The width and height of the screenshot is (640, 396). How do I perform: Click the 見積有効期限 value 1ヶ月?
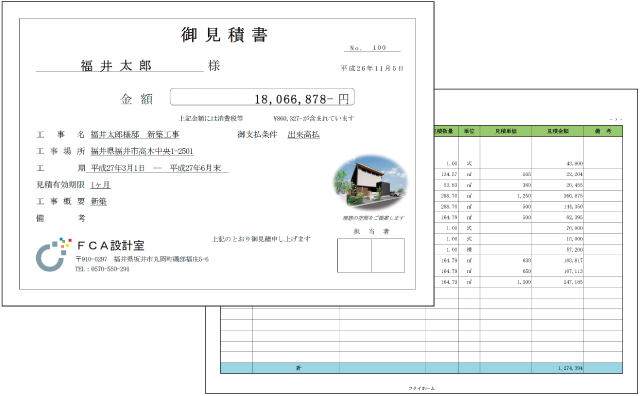pyautogui.click(x=100, y=185)
